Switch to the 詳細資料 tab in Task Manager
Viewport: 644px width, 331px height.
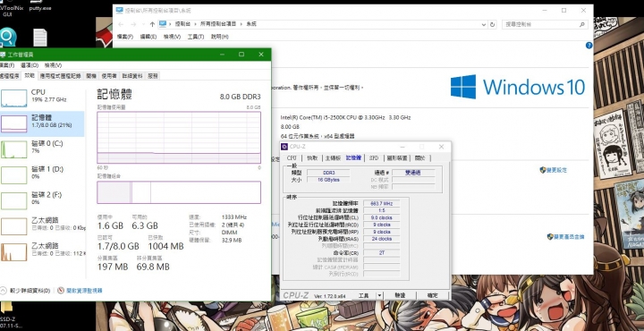132,76
